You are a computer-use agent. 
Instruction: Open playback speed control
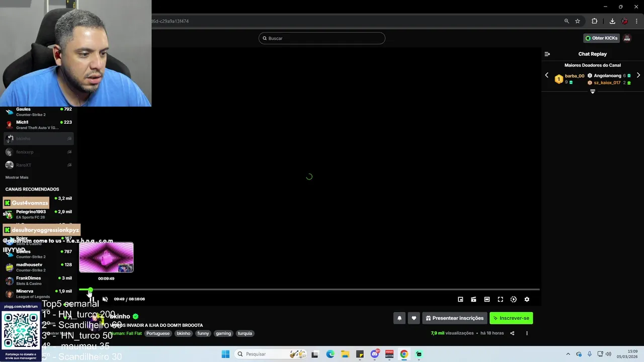(514, 299)
